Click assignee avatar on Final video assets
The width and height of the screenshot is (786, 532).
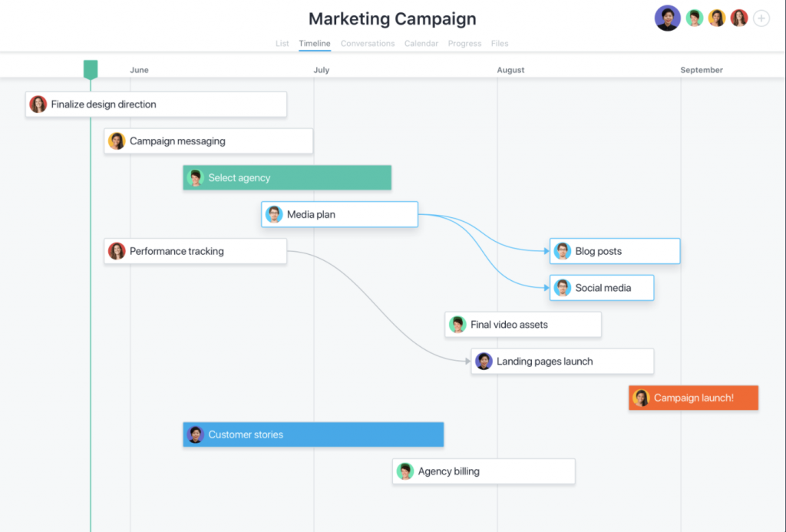457,325
